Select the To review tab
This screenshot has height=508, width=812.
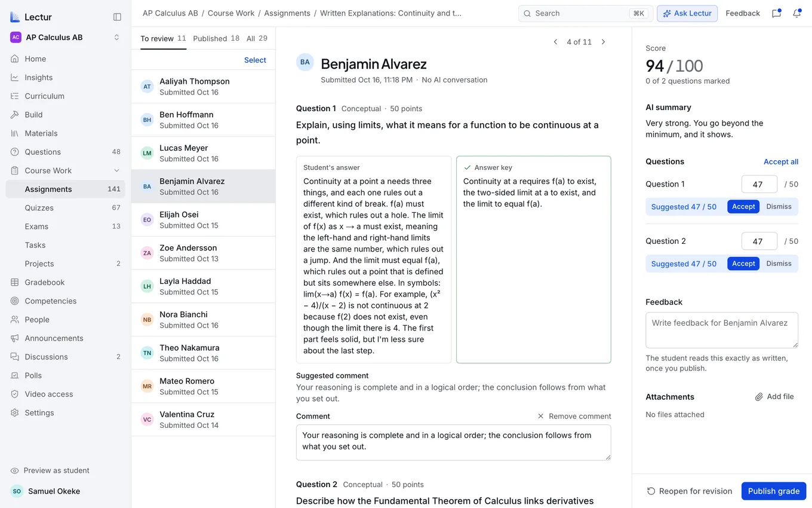tap(163, 38)
